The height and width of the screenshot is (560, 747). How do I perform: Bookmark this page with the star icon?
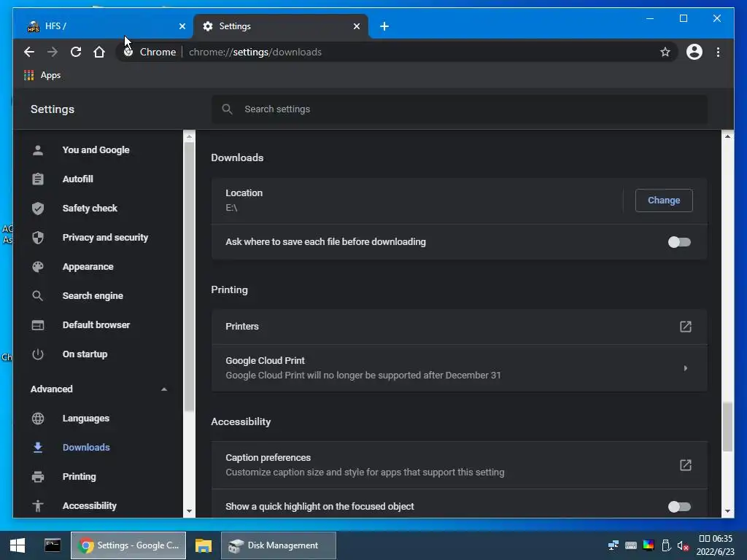[x=665, y=52]
